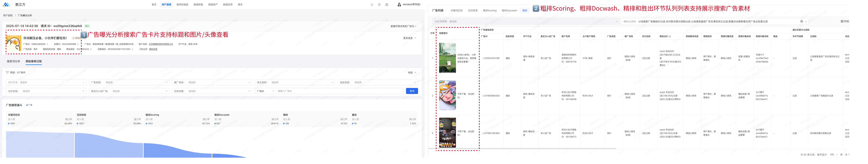Open 数据资产 in top navigation
Screen dimensions: 868x164
click(213, 5)
